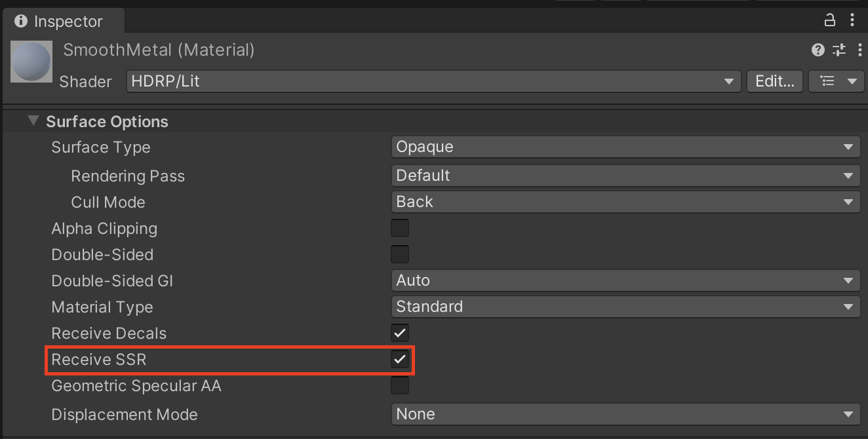This screenshot has width=868, height=439.
Task: Click the Inspector tab info icon
Action: coord(20,22)
